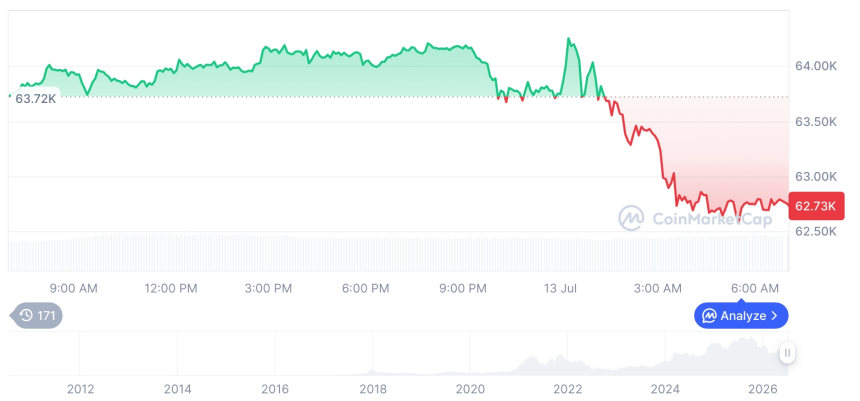Click the 63.00K price axis label
This screenshot has width=860, height=401.
816,177
